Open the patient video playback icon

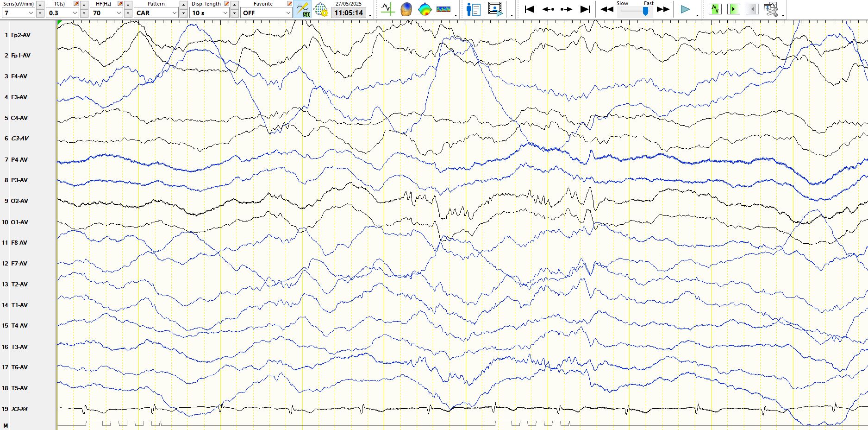click(495, 9)
